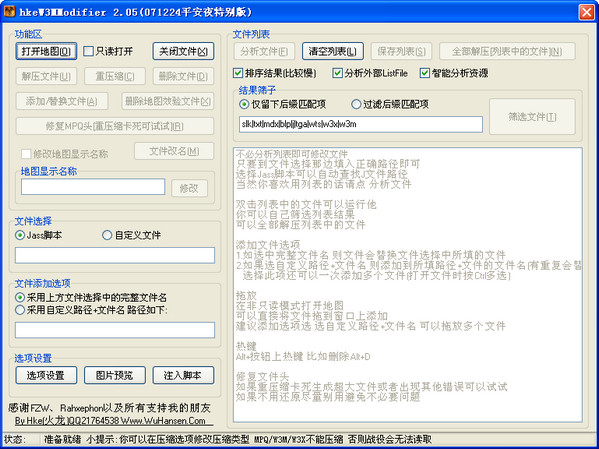The width and height of the screenshot is (599, 449).
Task: Click the 感谢FZW、Rahxephon thanks text
Action: [109, 408]
